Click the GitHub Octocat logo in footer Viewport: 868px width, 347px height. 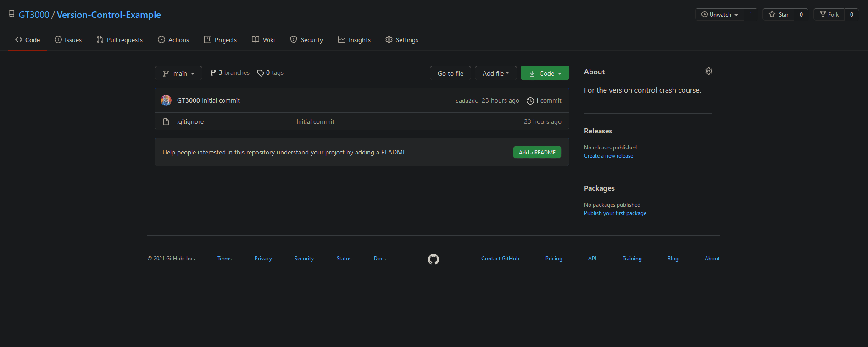[x=434, y=259]
